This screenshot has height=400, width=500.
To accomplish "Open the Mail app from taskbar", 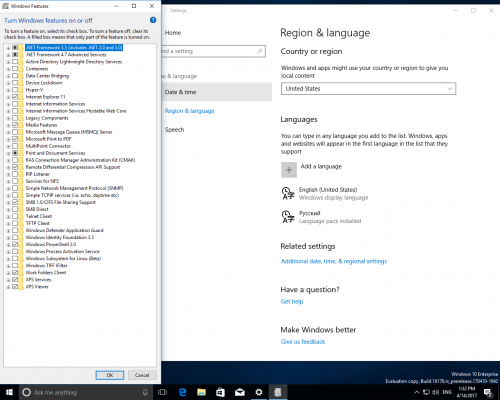I will click(240, 392).
